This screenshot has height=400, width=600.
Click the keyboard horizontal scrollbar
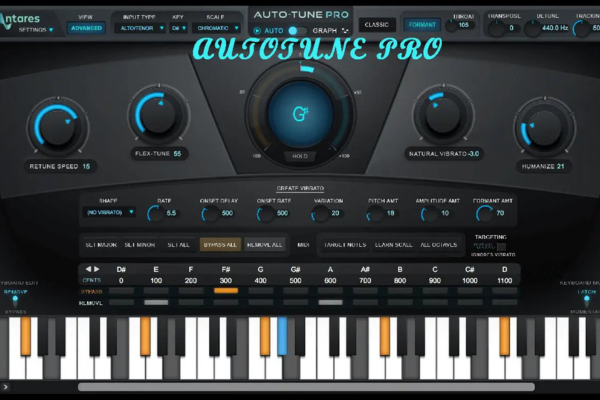coord(306,387)
